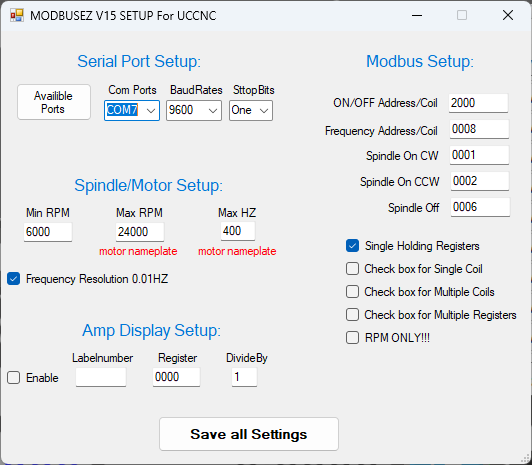Focus the Min RPM input field

click(48, 232)
